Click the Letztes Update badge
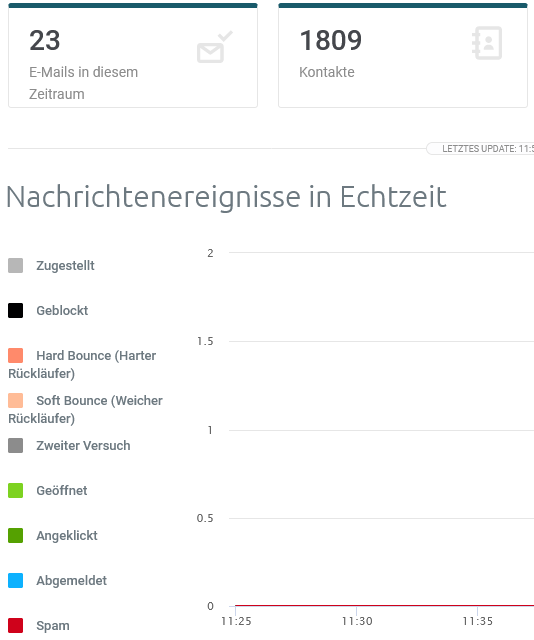The width and height of the screenshot is (534, 640). [480, 149]
